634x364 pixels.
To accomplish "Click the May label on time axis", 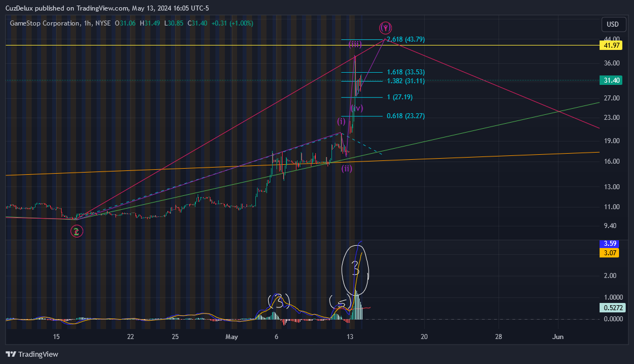I will 232,336.
